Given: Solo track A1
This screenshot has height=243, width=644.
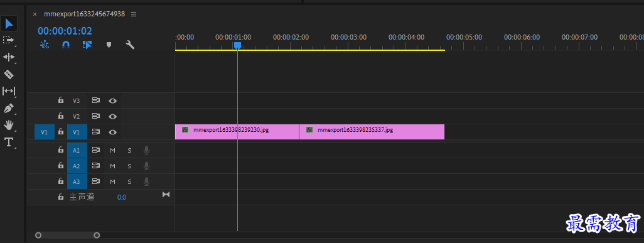Looking at the screenshot, I should [129, 151].
